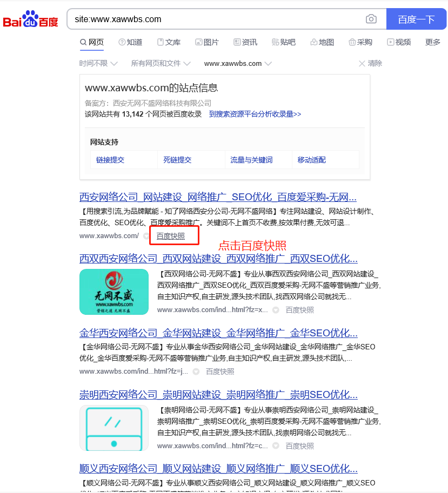448x493 pixels.
Task: Open the 西双西安网络公司 result title
Action: [x=218, y=259]
